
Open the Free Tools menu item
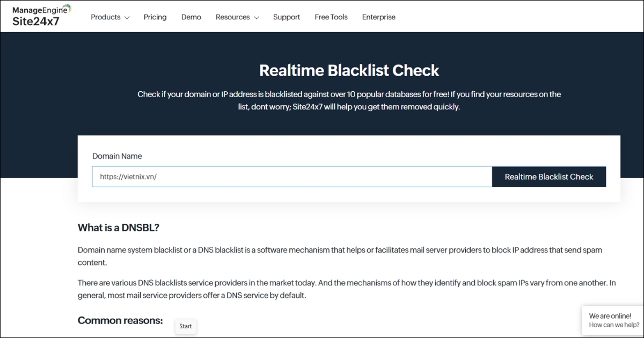[x=331, y=17]
